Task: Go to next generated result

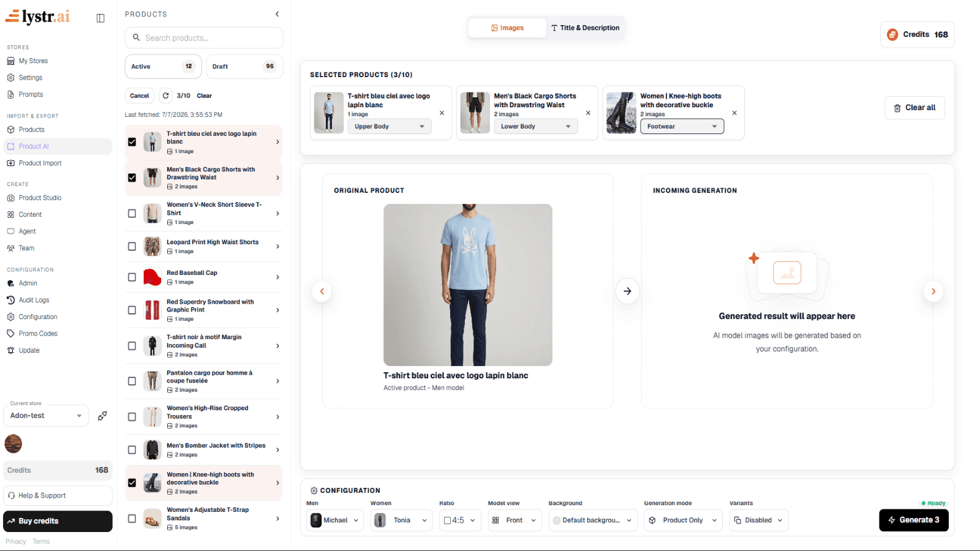Action: 933,291
